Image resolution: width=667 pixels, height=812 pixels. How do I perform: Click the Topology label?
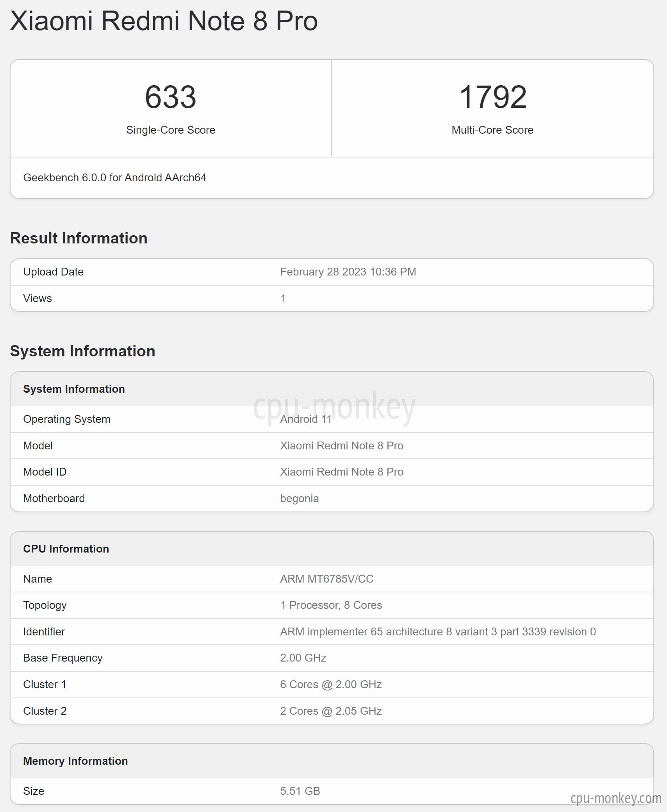pyautogui.click(x=45, y=605)
